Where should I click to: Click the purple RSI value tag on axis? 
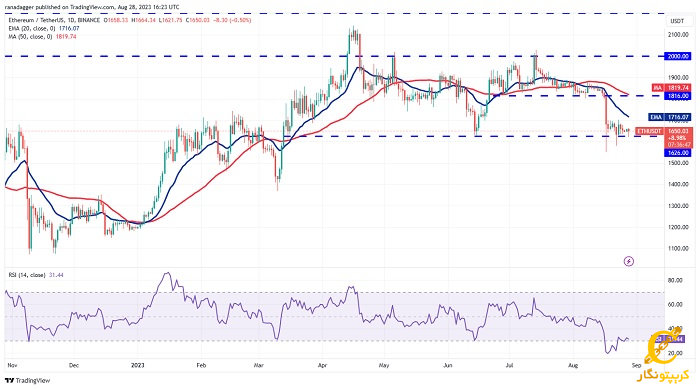(668, 340)
